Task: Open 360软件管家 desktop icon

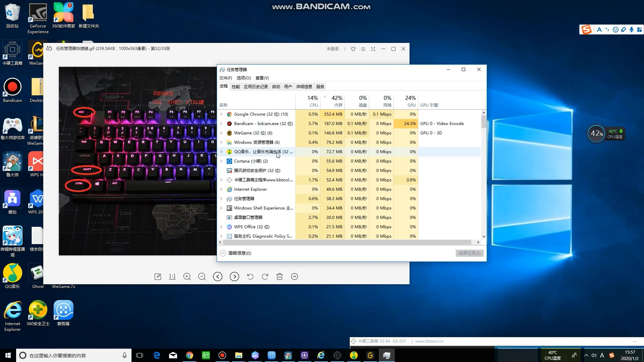Action: pos(63,16)
